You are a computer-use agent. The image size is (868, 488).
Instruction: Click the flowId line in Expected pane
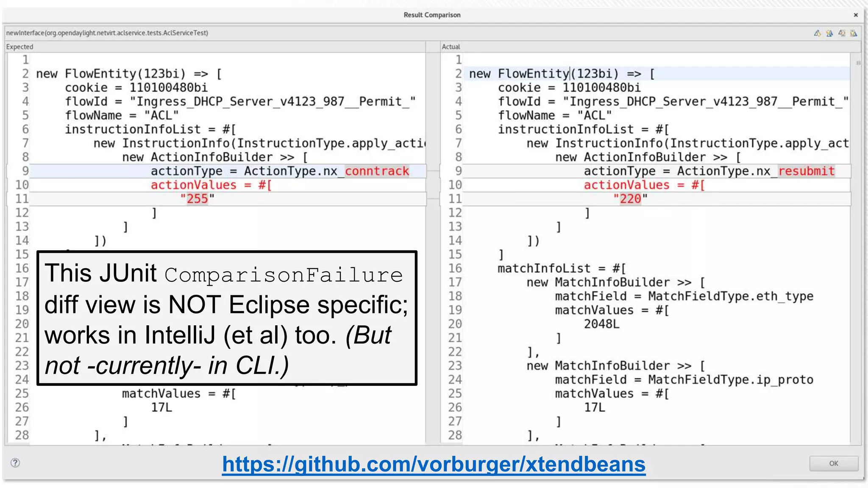point(240,102)
